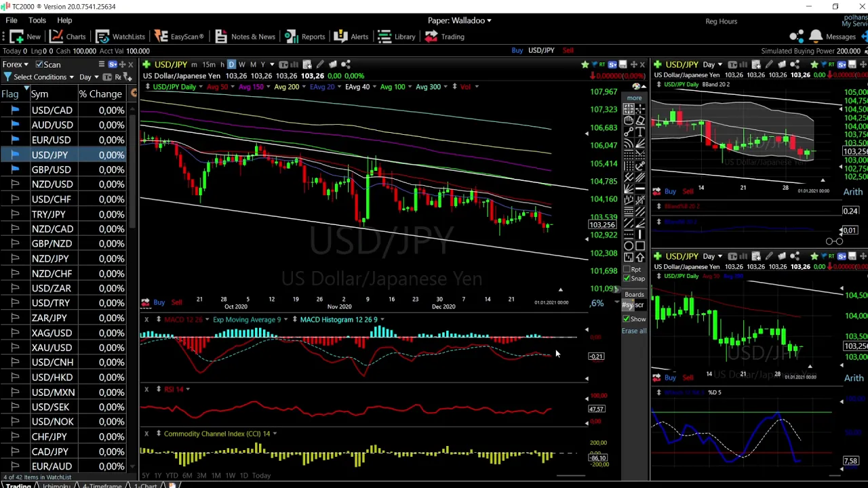Open Reports from the toolbar
The image size is (868, 488).
pos(305,37)
